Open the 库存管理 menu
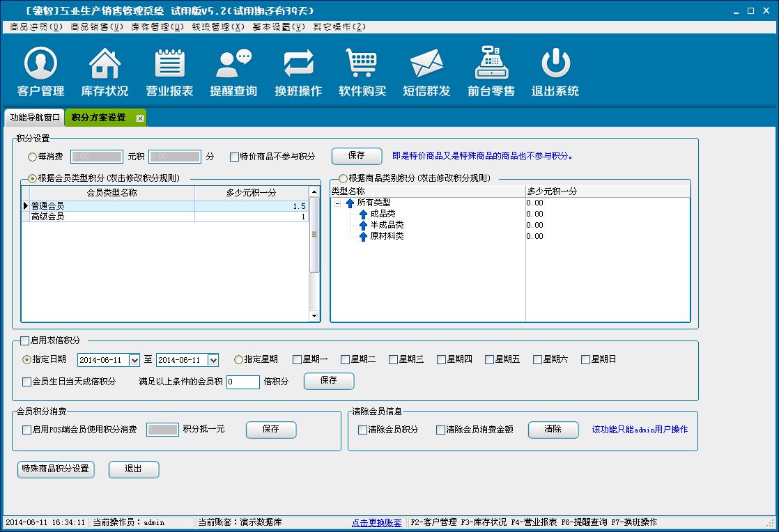The image size is (779, 532). click(x=157, y=27)
